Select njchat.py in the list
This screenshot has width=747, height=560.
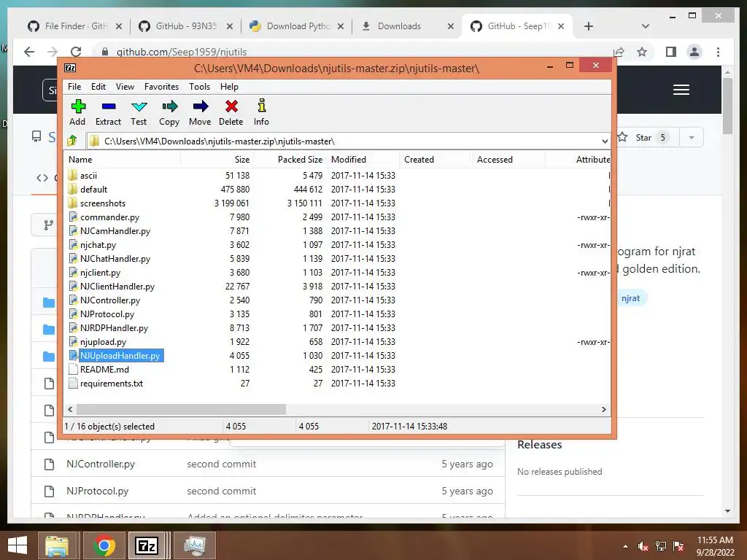[x=98, y=245]
